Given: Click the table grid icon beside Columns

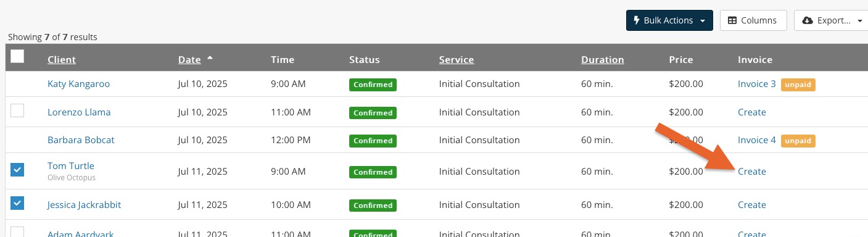Looking at the screenshot, I should tap(732, 20).
